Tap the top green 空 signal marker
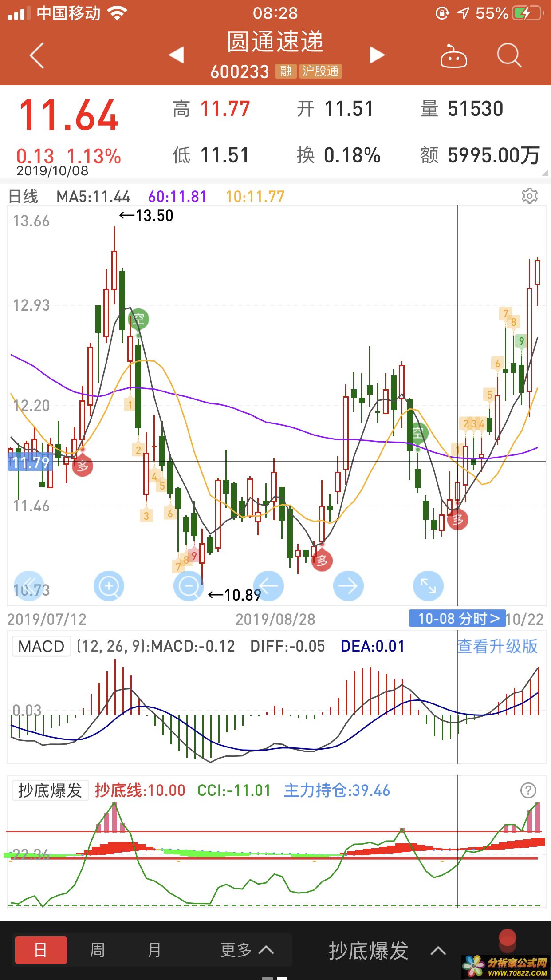Image resolution: width=551 pixels, height=980 pixels. point(138,319)
